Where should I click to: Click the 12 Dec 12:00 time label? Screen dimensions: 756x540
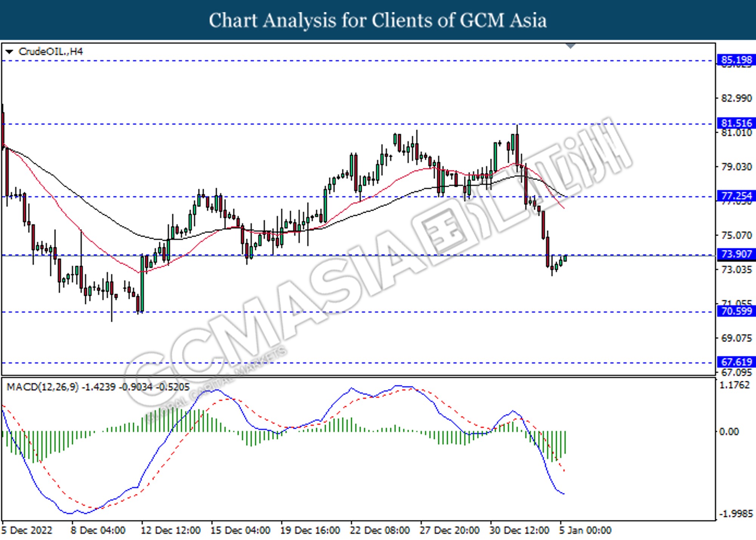pos(170,530)
